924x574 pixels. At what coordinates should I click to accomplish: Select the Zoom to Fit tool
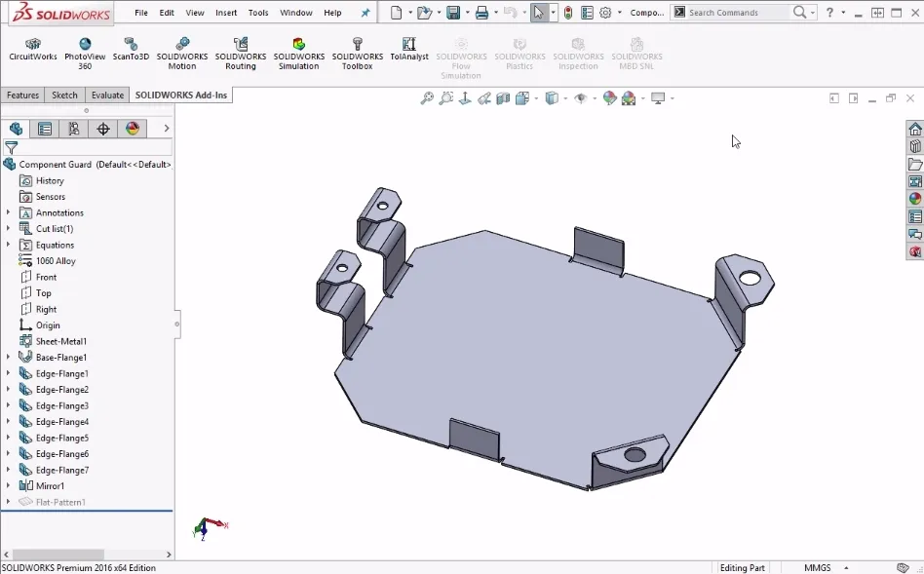pos(426,97)
